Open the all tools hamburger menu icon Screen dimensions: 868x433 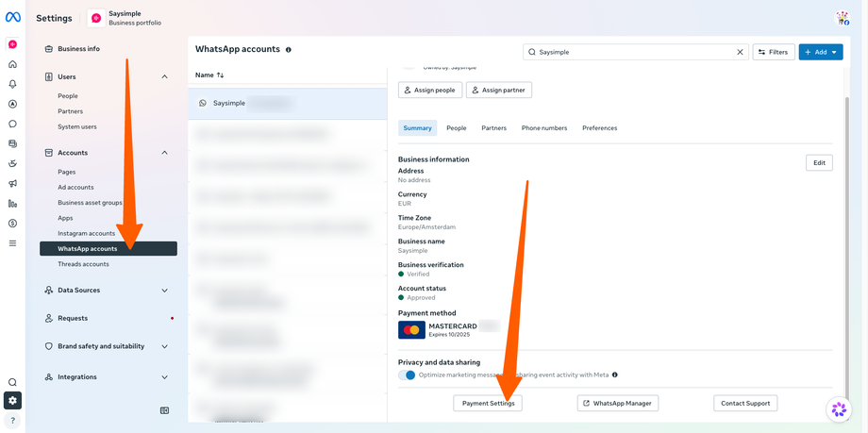coord(12,243)
